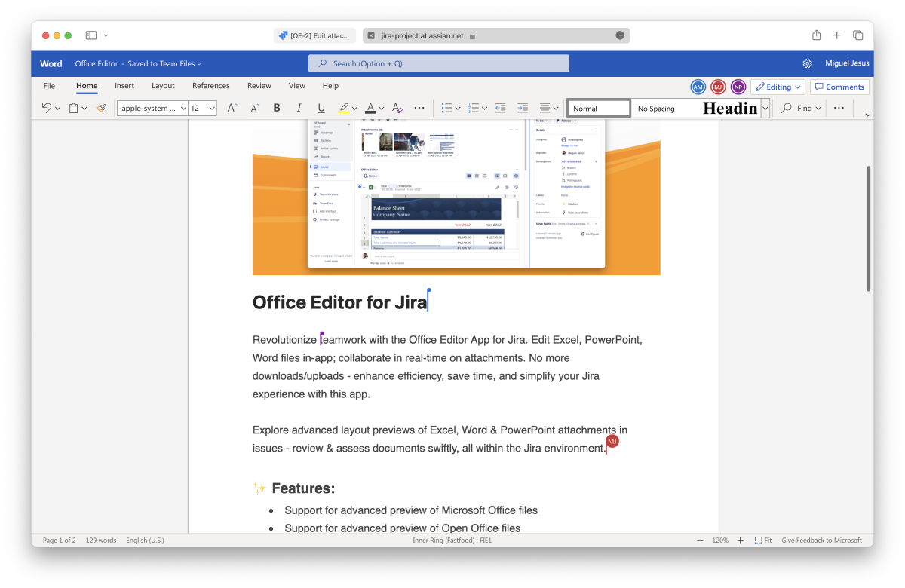Viewport: 905px width, 588px height.
Task: Zoom in with the plus button
Action: click(x=740, y=541)
